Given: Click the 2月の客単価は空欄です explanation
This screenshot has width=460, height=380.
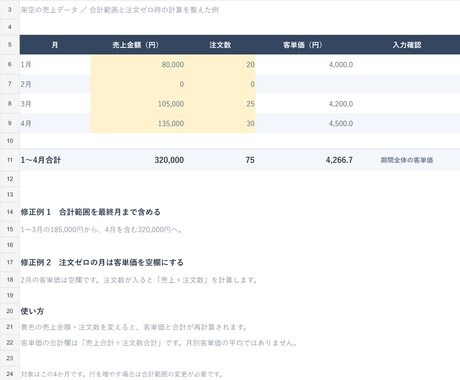Looking at the screenshot, I should (x=139, y=280).
